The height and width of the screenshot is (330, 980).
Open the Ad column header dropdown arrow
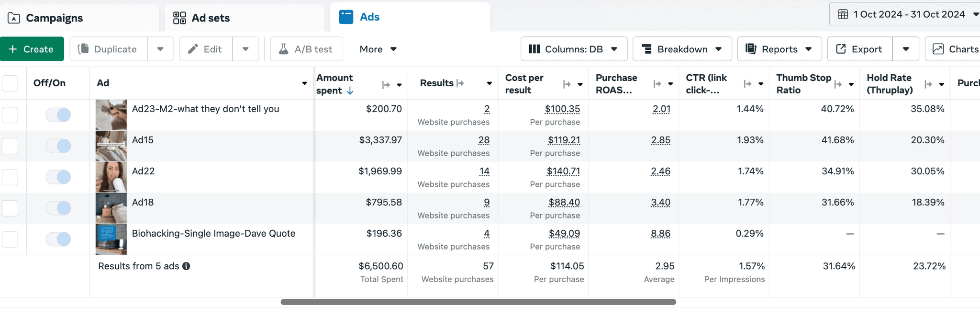point(304,83)
